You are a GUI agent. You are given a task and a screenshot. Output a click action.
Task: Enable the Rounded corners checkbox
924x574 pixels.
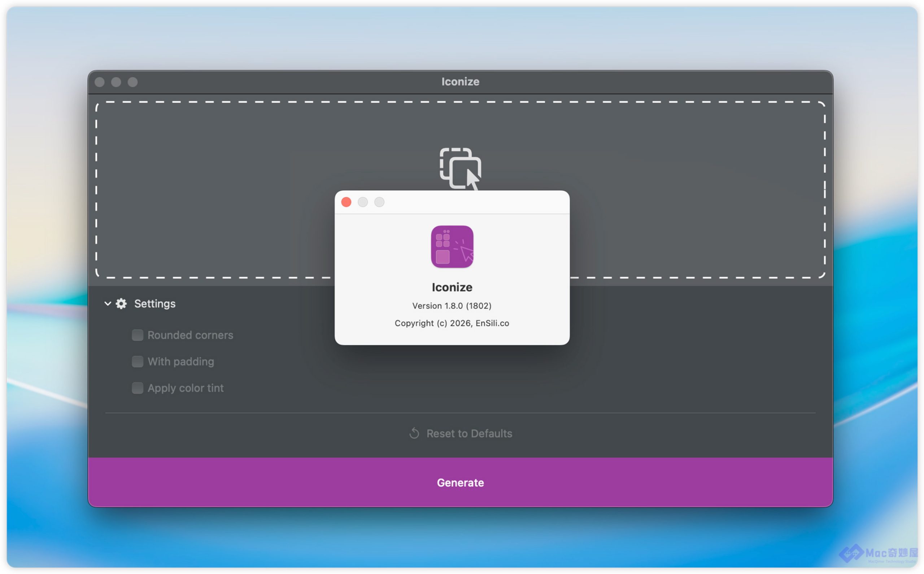tap(138, 335)
